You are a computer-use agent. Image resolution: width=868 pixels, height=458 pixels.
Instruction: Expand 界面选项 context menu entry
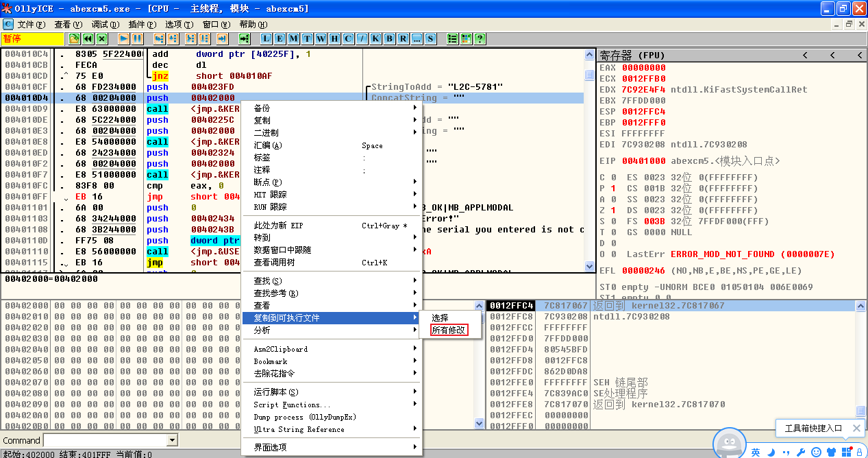[332, 447]
